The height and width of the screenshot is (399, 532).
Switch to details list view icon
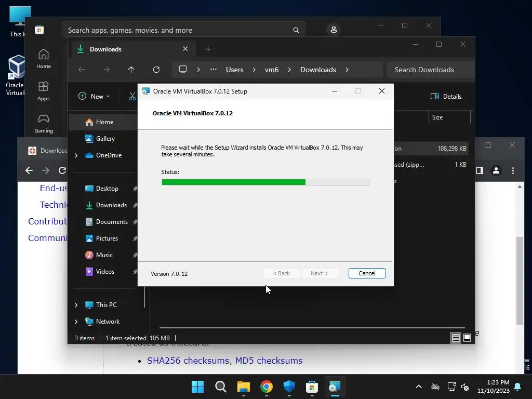(456, 338)
